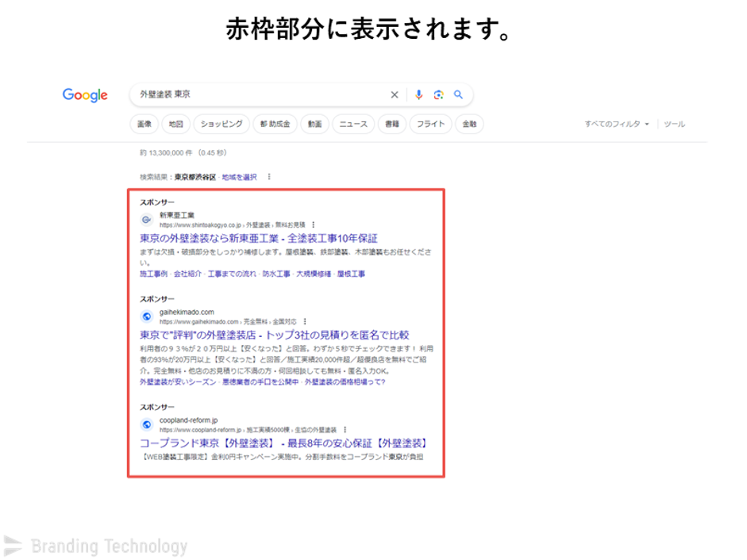Select the 地図 filter tab
Image resolution: width=747 pixels, height=560 pixels.
point(175,124)
